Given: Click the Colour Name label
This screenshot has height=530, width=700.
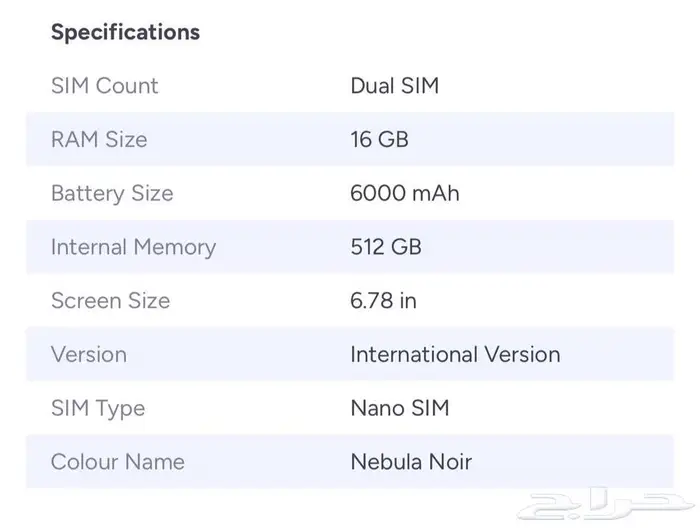Looking at the screenshot, I should [x=118, y=462].
